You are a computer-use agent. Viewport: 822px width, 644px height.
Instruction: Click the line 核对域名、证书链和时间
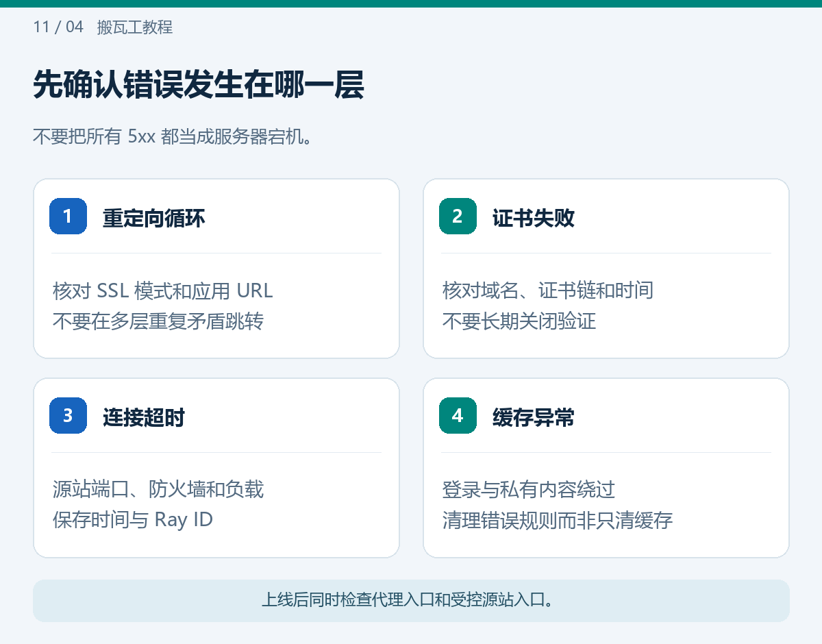[548, 290]
